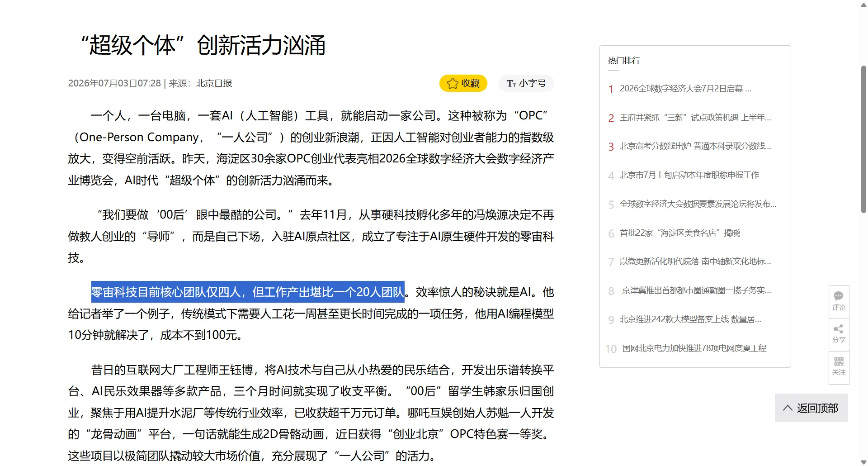
Task: Click the up chevron icon beside 返回顶部
Action: (788, 408)
